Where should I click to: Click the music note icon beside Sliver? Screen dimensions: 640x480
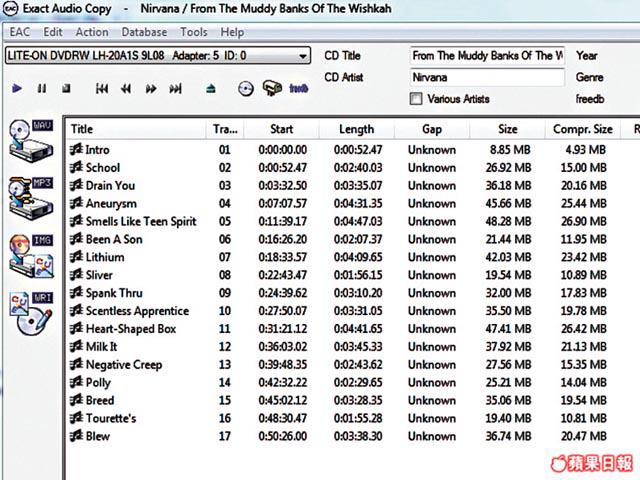pos(76,275)
